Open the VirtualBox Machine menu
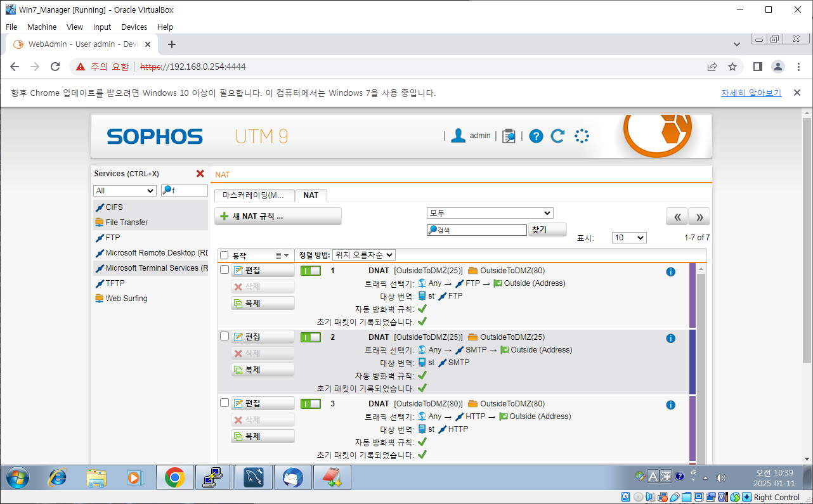 coord(42,27)
